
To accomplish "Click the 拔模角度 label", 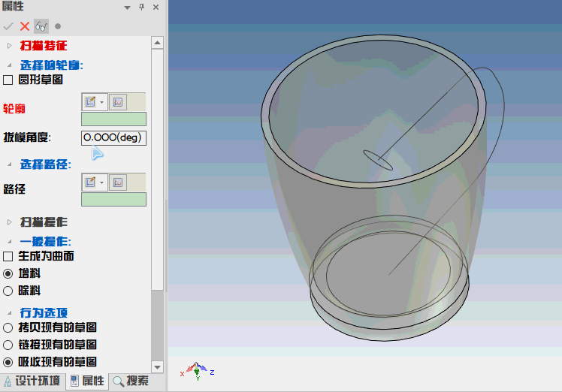I will click(27, 137).
